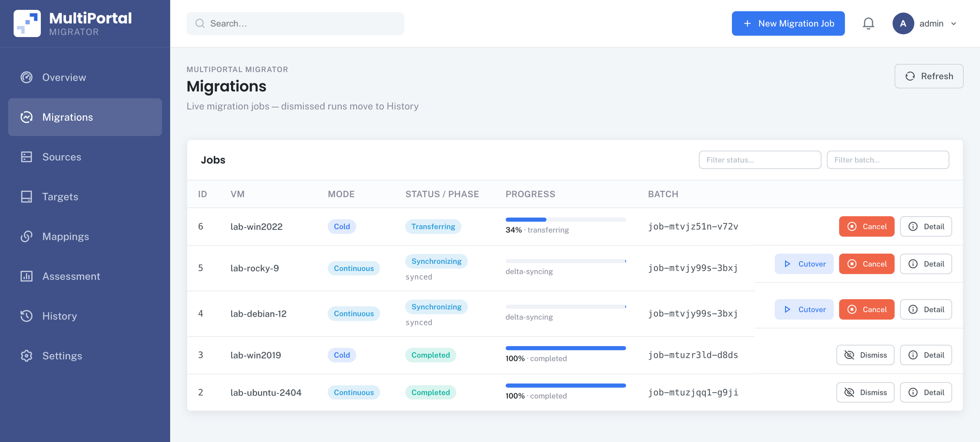Click the lab-win2022 progress bar
The height and width of the screenshot is (442, 980).
[566, 220]
